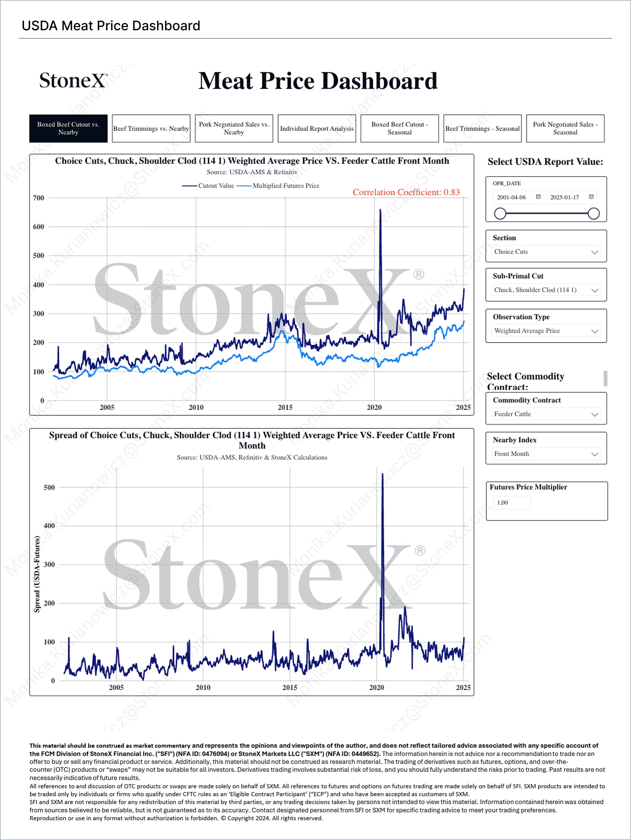Click the OPR_DATE range slider track
The width and height of the screenshot is (631, 840).
click(547, 213)
